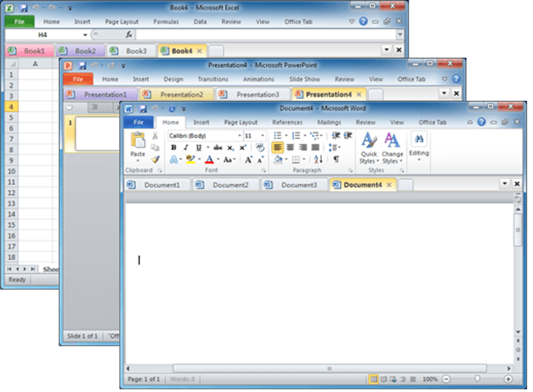This screenshot has width=533, height=392.
Task: Expand the Font Color dropdown arrow
Action: coord(218,159)
